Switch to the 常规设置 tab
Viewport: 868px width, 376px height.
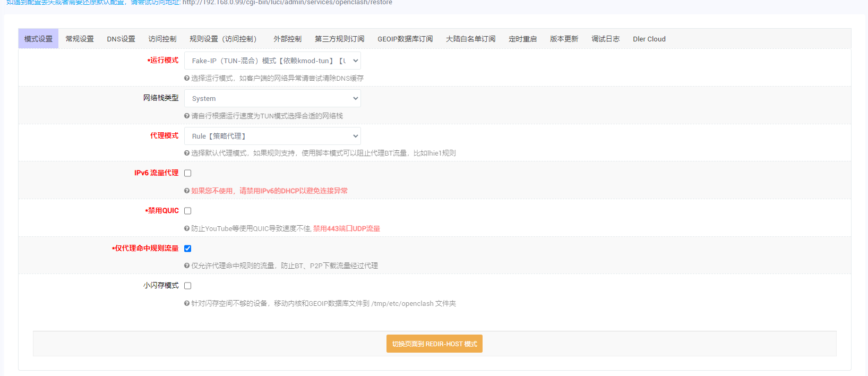[x=80, y=39]
